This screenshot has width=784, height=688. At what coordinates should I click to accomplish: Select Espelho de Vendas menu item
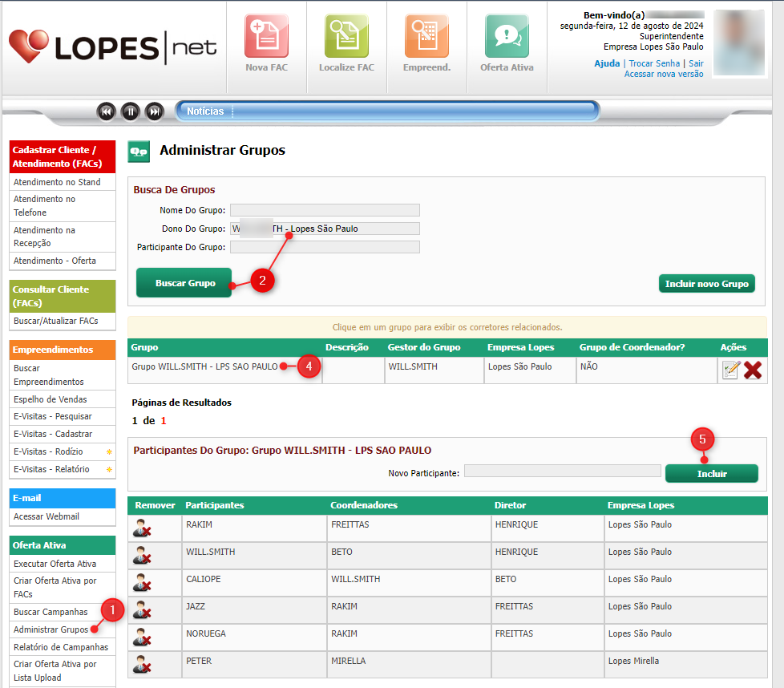(x=51, y=399)
